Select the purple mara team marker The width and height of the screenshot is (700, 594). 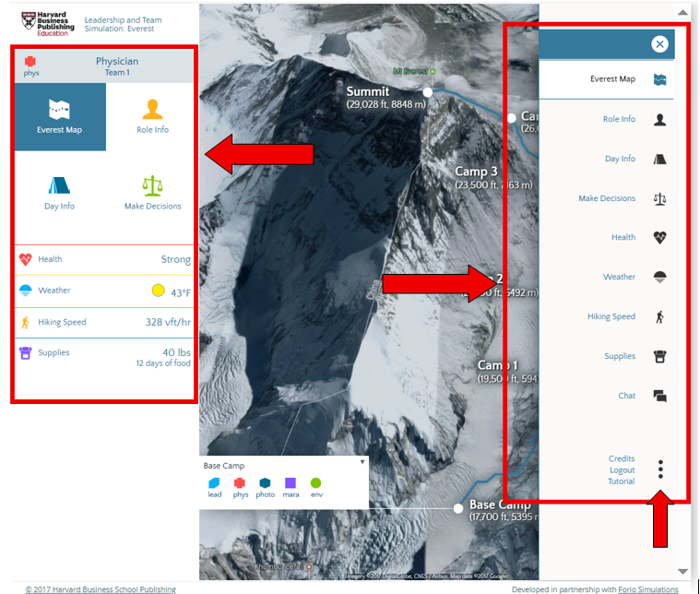click(x=291, y=482)
